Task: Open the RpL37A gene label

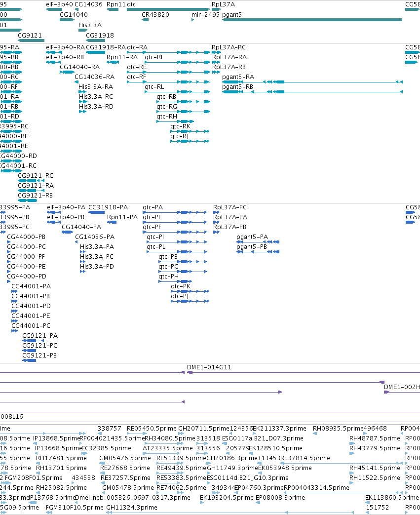Action: point(223,4)
